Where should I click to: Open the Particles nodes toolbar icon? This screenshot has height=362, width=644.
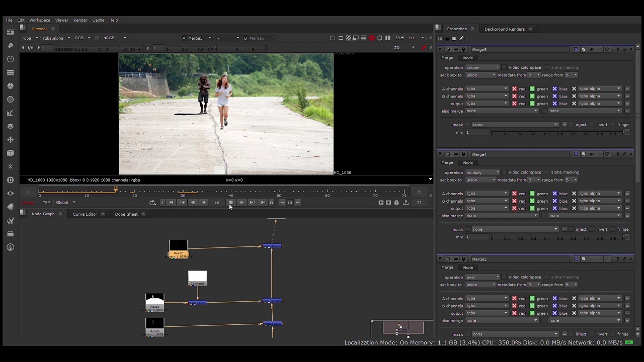click(10, 166)
